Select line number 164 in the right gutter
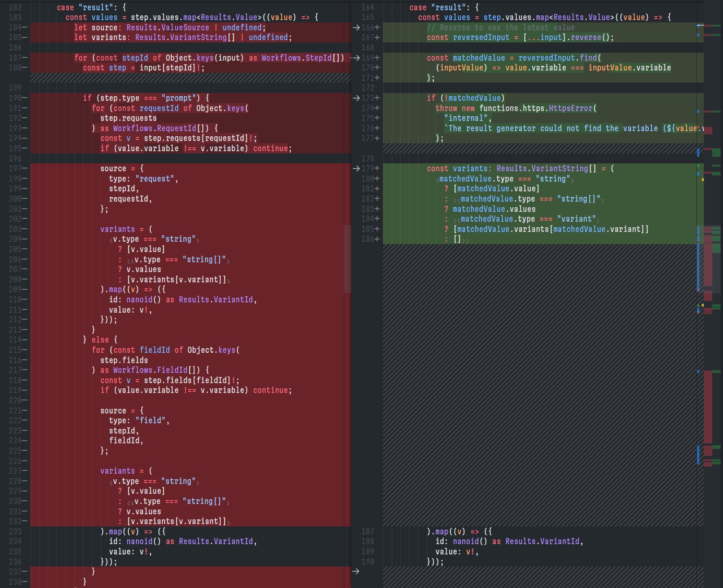Image resolution: width=723 pixels, height=588 pixels. pos(368,7)
